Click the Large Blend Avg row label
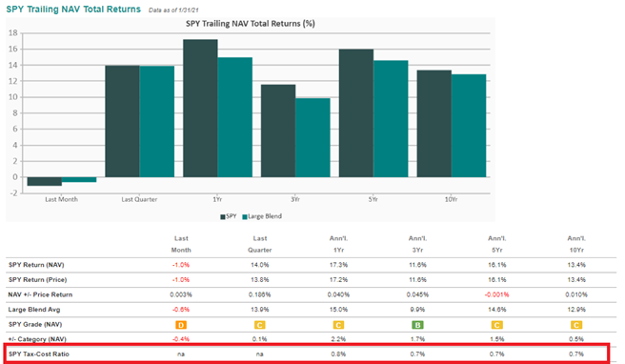 click(34, 310)
